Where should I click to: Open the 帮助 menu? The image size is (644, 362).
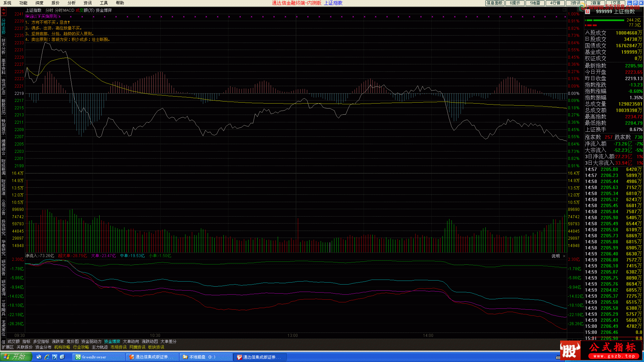click(x=120, y=3)
